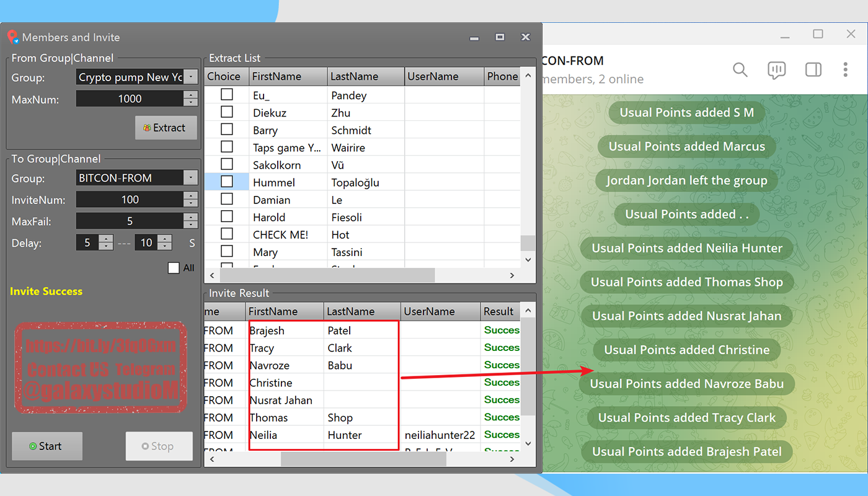Click the Members and Invite app logo icon
The width and height of the screenshot is (868, 496).
tap(13, 37)
